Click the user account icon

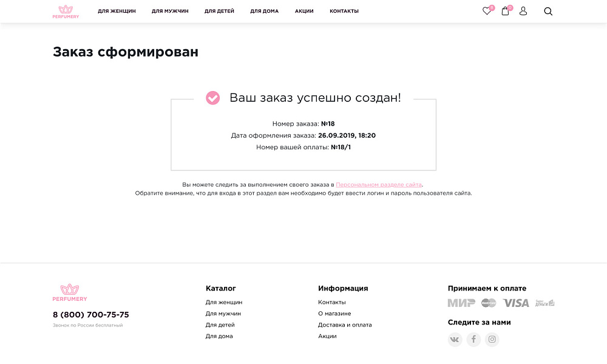[x=523, y=11]
